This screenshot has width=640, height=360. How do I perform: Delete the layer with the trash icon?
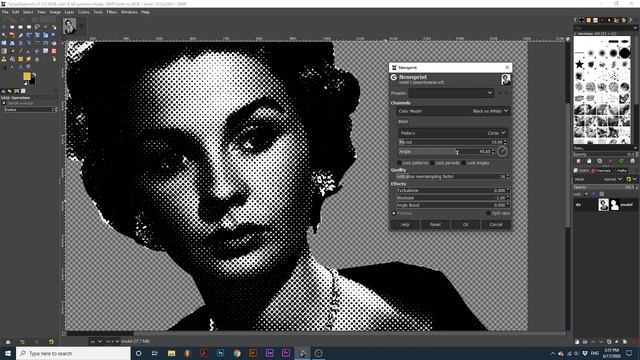pos(634,342)
